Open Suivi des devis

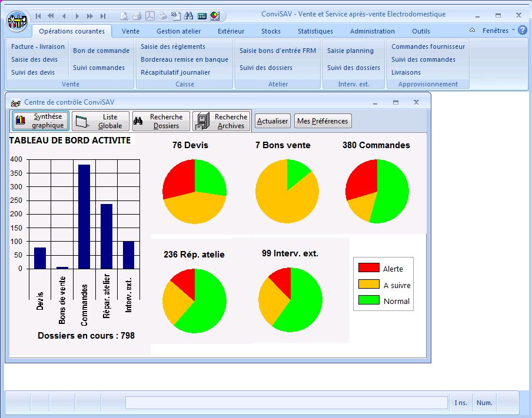click(x=32, y=72)
